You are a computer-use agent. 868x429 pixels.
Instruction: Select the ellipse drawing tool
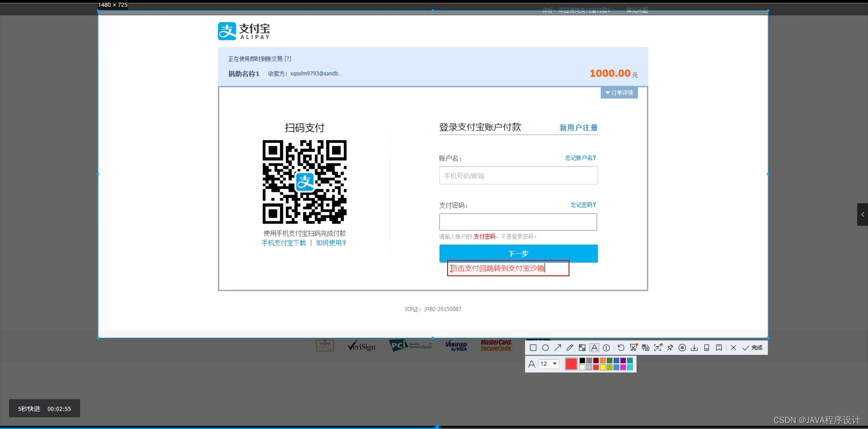tap(545, 348)
